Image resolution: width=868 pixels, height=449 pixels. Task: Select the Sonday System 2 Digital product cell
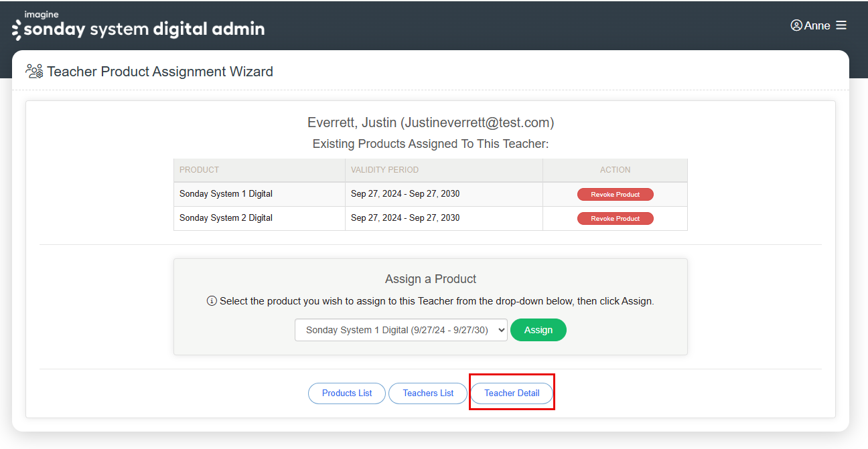click(226, 218)
